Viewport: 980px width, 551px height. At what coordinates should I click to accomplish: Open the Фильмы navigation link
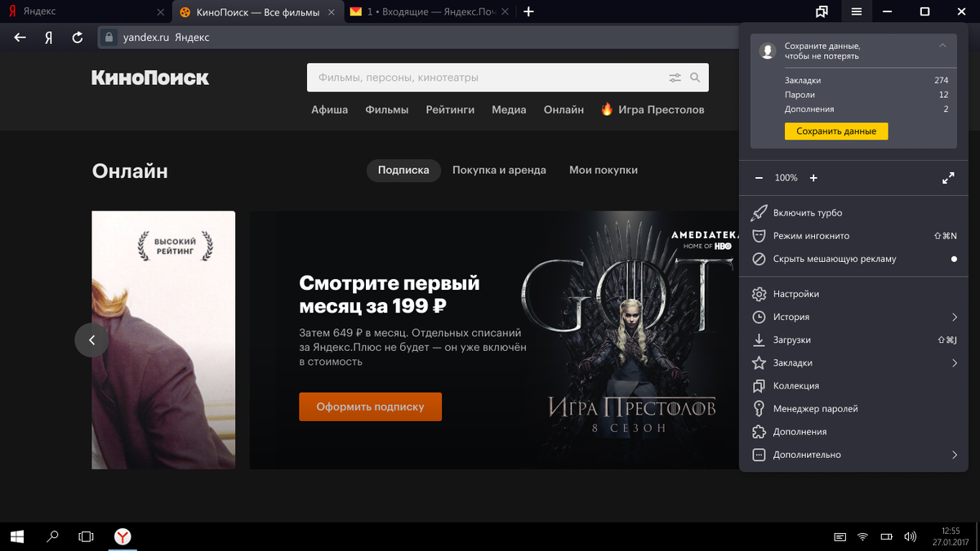[387, 109]
